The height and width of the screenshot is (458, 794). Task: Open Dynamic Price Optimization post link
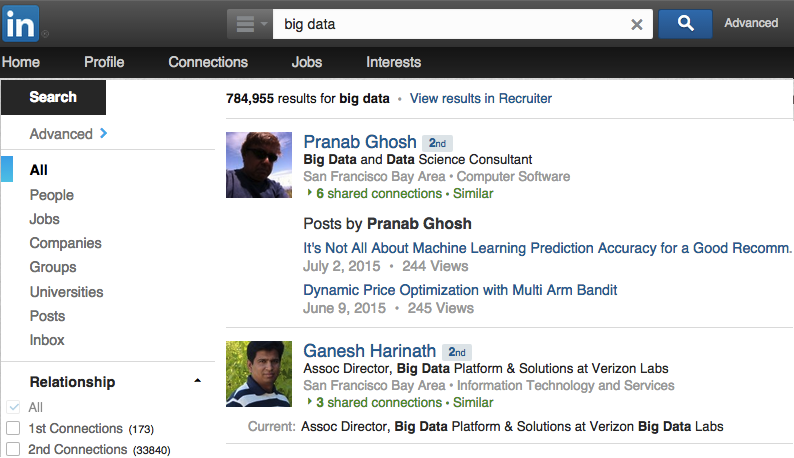[460, 290]
